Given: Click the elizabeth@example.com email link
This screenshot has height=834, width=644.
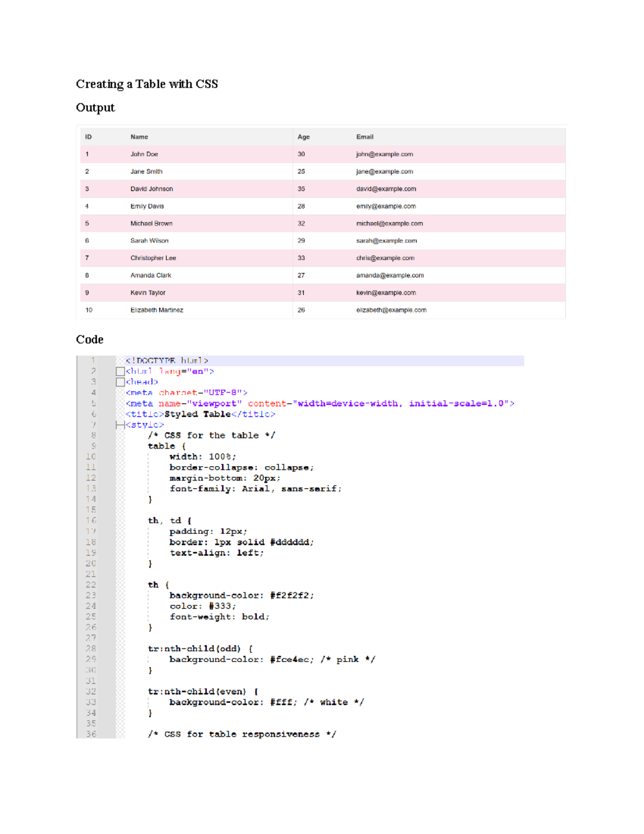Looking at the screenshot, I should point(392,310).
